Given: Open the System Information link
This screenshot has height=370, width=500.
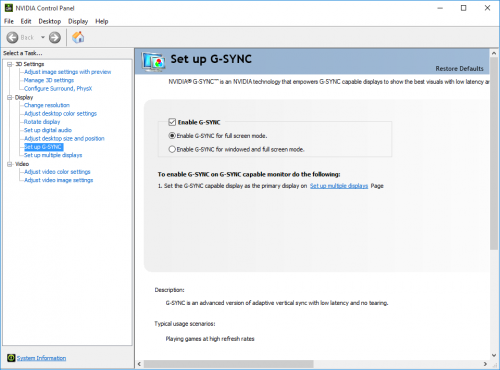Looking at the screenshot, I should [41, 358].
